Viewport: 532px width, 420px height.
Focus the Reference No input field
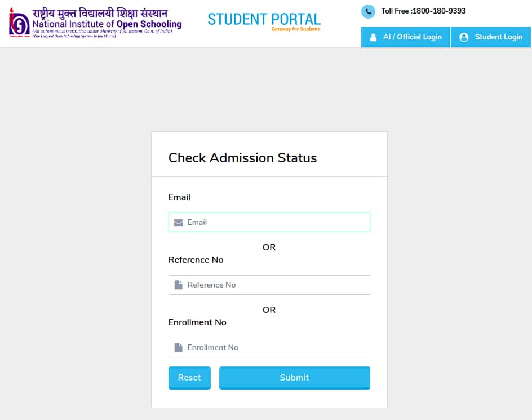[276, 285]
